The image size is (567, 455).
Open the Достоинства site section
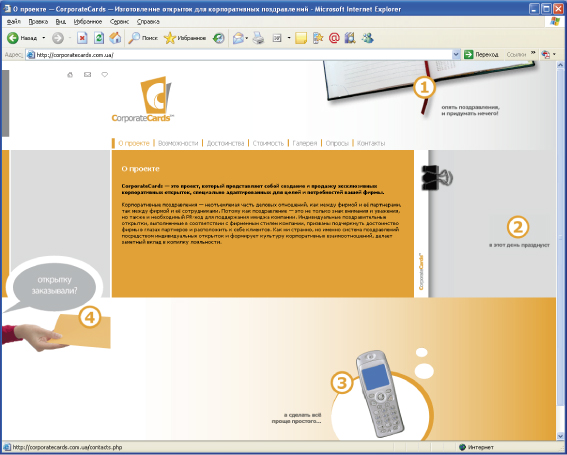[225, 143]
